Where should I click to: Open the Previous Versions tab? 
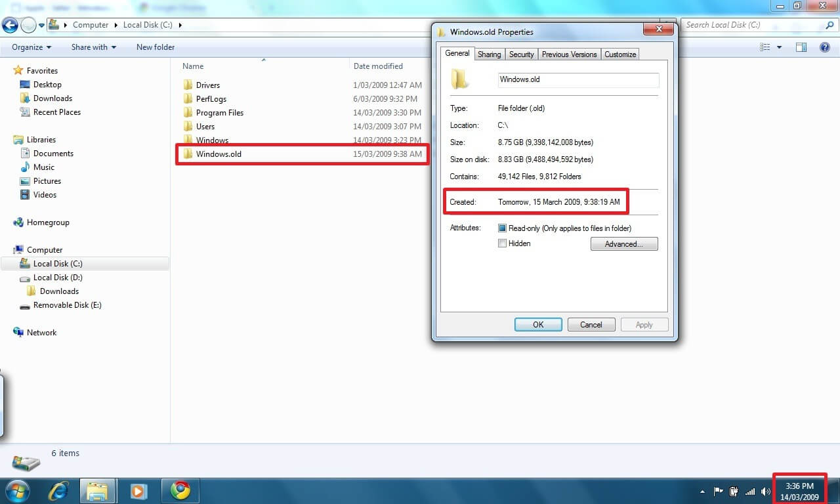coord(569,54)
